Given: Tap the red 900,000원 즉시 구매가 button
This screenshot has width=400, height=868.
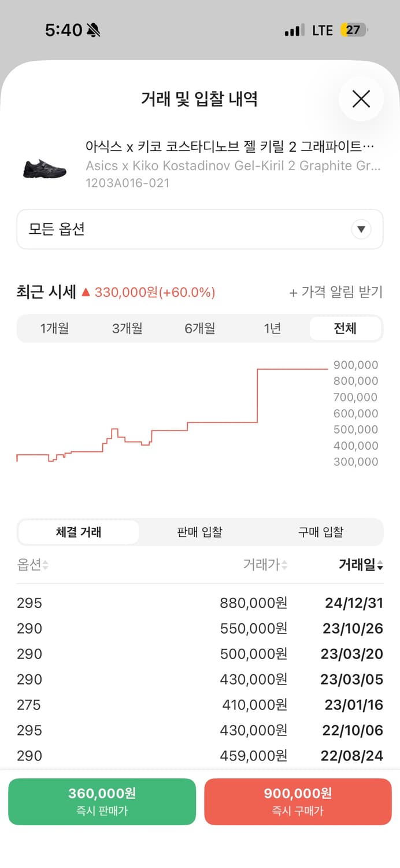Looking at the screenshot, I should (x=298, y=801).
